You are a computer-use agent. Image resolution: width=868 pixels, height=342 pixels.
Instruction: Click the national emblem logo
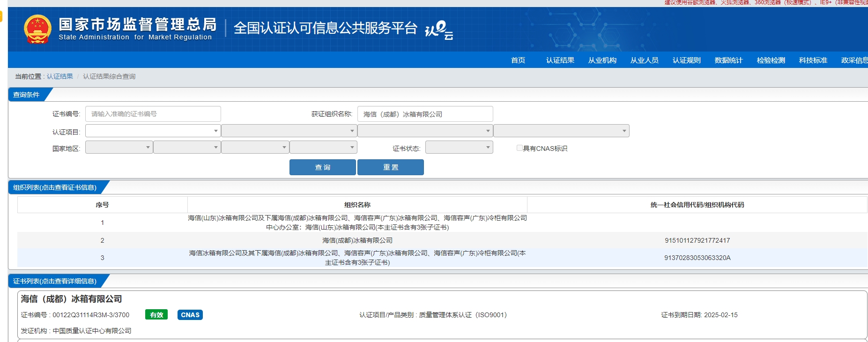(37, 29)
